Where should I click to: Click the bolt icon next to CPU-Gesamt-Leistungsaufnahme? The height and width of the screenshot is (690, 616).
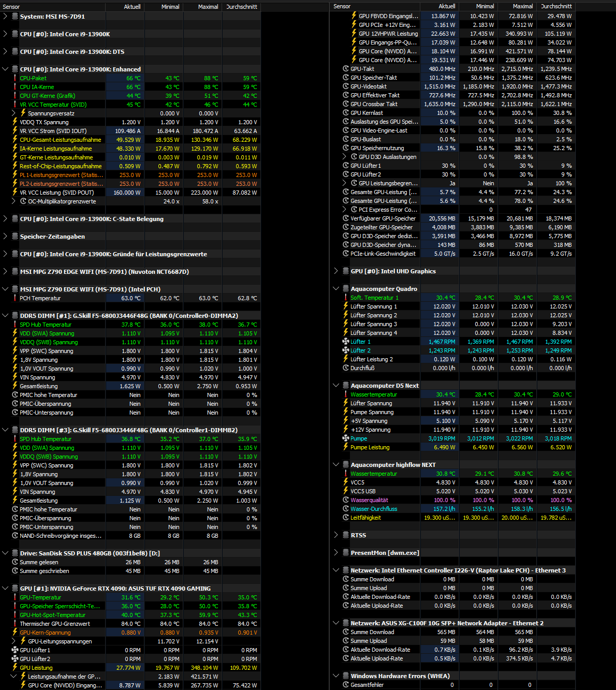[x=15, y=140]
